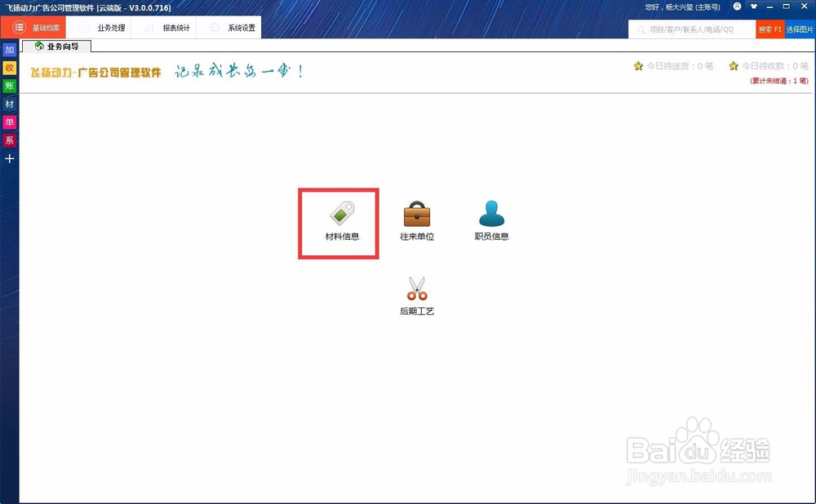Switch to the 业务向导 tab
This screenshot has width=816, height=504.
57,46
